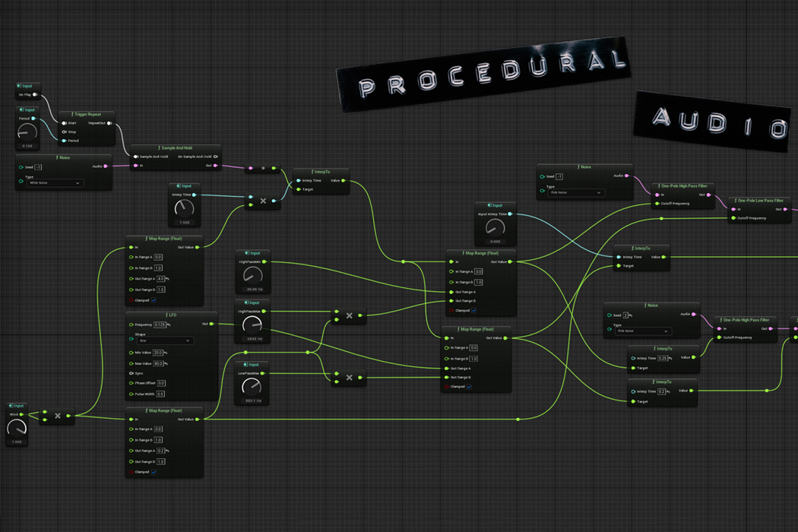Click the HighPassMin input node's output pin
798x532 pixels.
[x=264, y=261]
